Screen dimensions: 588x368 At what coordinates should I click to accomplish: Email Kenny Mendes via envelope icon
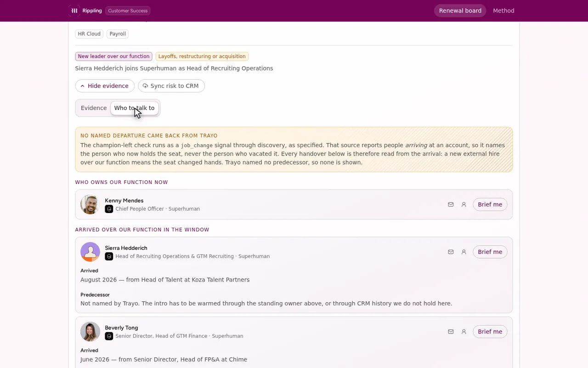(451, 205)
